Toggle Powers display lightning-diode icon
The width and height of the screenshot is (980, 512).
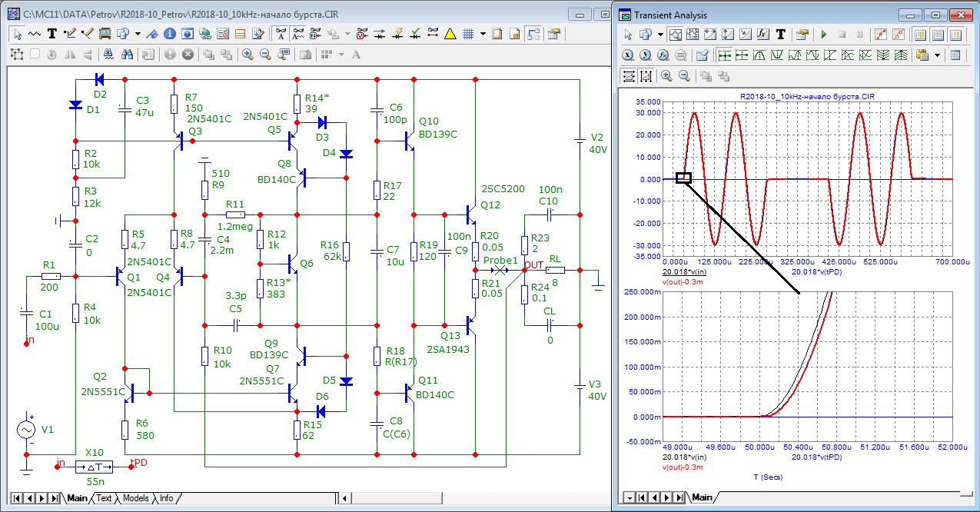click(397, 34)
